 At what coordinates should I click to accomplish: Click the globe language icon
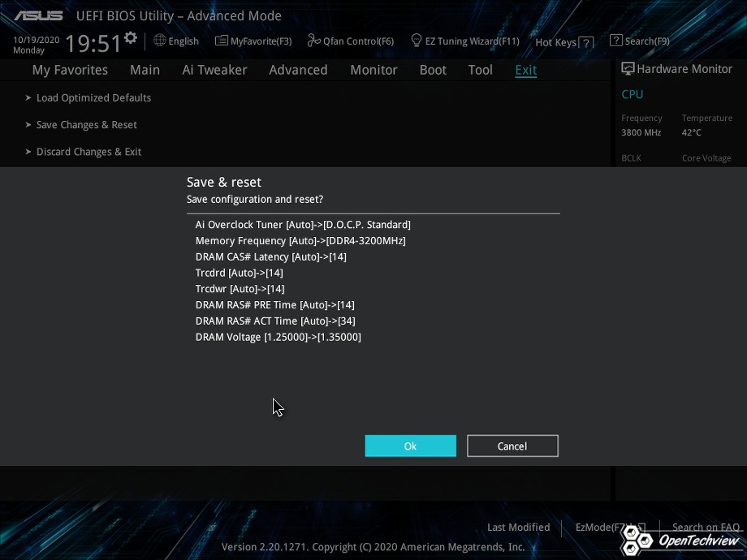tap(160, 41)
